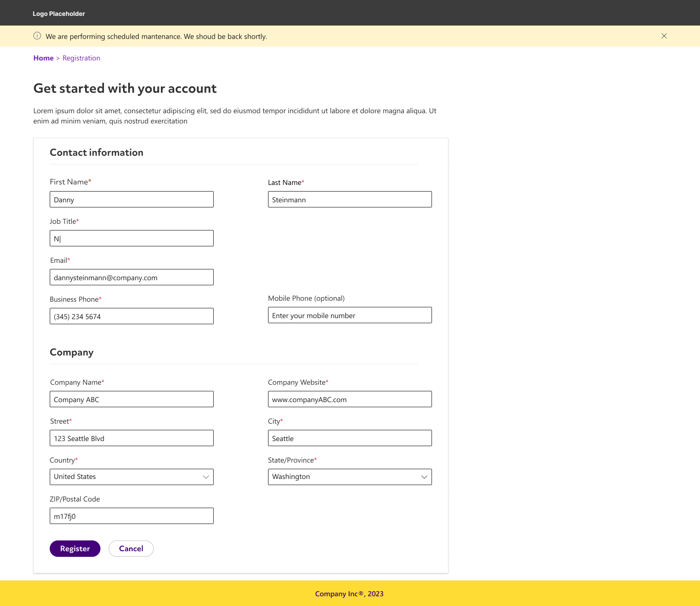Click the State/Province label

coord(292,460)
